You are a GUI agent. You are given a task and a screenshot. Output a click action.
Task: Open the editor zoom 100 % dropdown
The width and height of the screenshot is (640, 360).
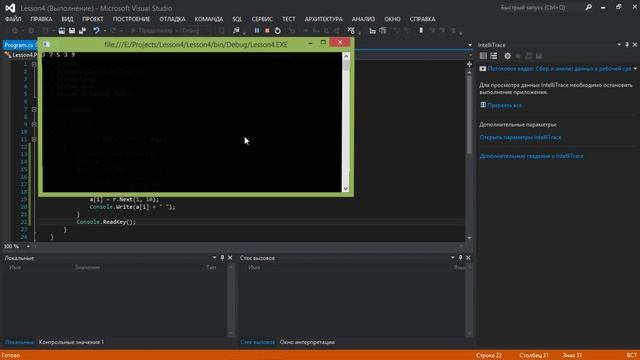[x=28, y=246]
